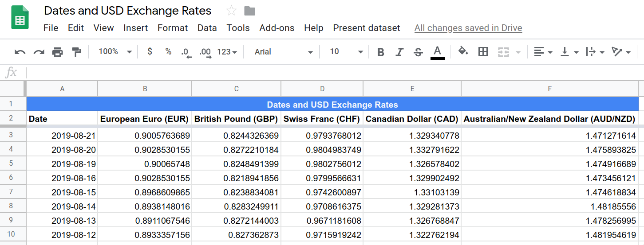Click the undo arrow icon
The height and width of the screenshot is (245, 644).
pos(20,52)
